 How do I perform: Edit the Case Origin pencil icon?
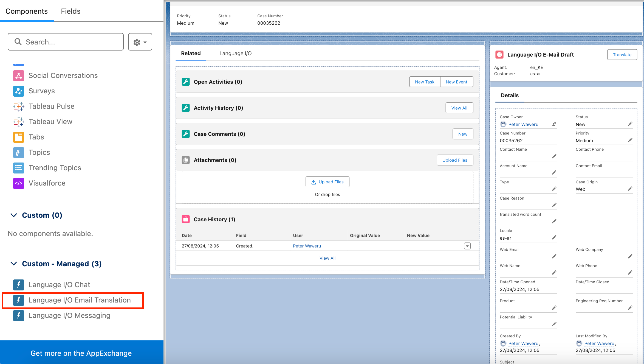coord(630,189)
